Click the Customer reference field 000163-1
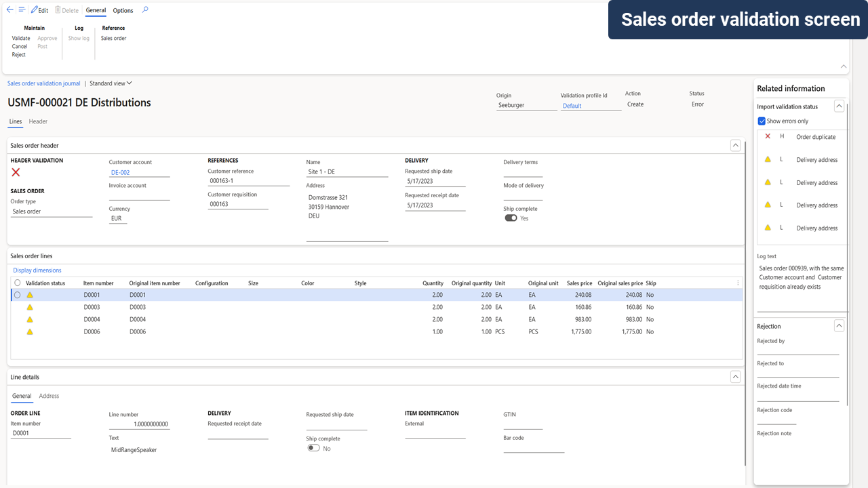868x488 pixels. click(x=248, y=181)
